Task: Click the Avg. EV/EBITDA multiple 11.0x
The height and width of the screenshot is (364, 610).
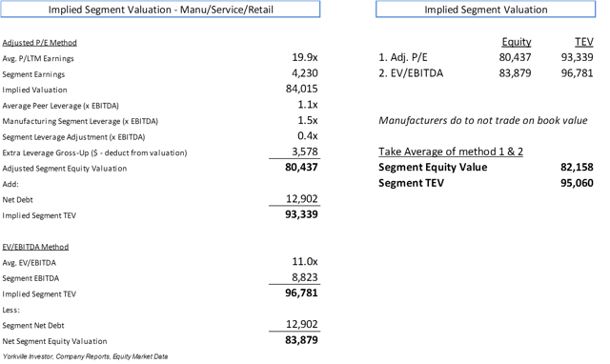Action: 305,261
